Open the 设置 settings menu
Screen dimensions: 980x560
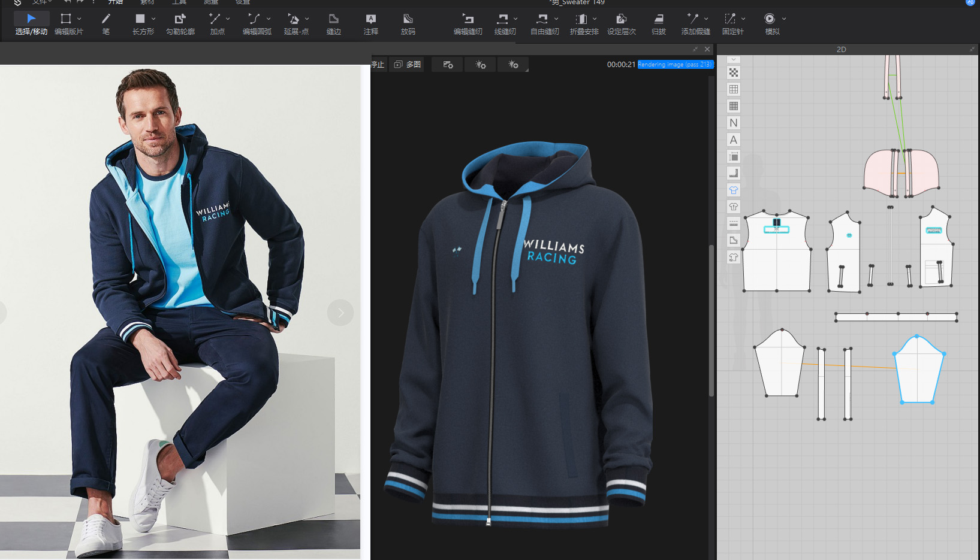[x=243, y=2]
